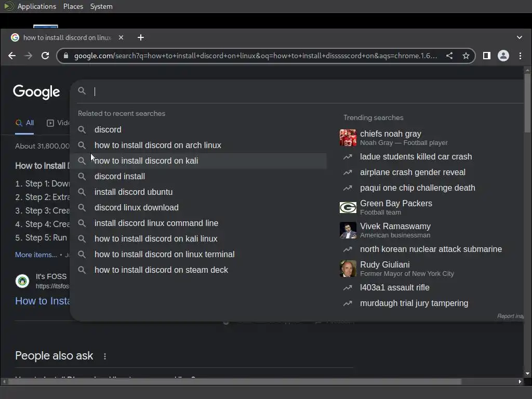
Task: Click the Google logo
Action: (36, 92)
